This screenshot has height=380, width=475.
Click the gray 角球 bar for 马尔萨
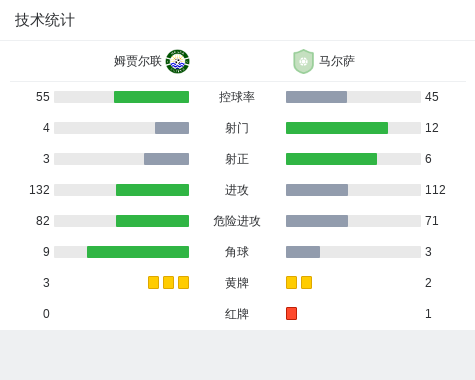tap(303, 252)
